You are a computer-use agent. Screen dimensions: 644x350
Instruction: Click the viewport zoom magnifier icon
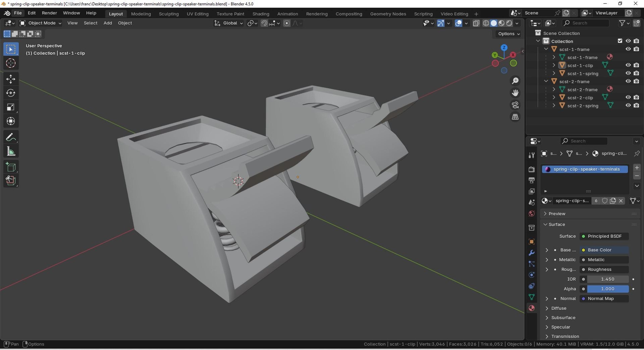coord(515,81)
